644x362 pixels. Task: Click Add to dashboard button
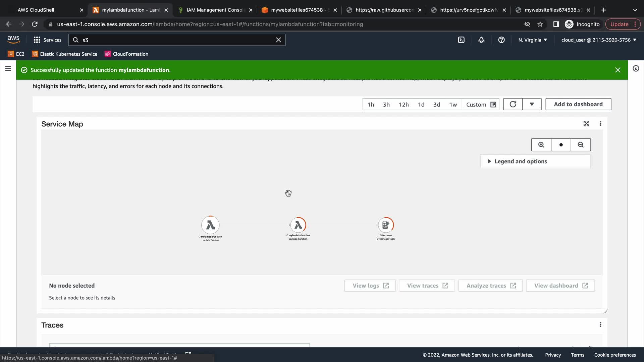[578, 104]
